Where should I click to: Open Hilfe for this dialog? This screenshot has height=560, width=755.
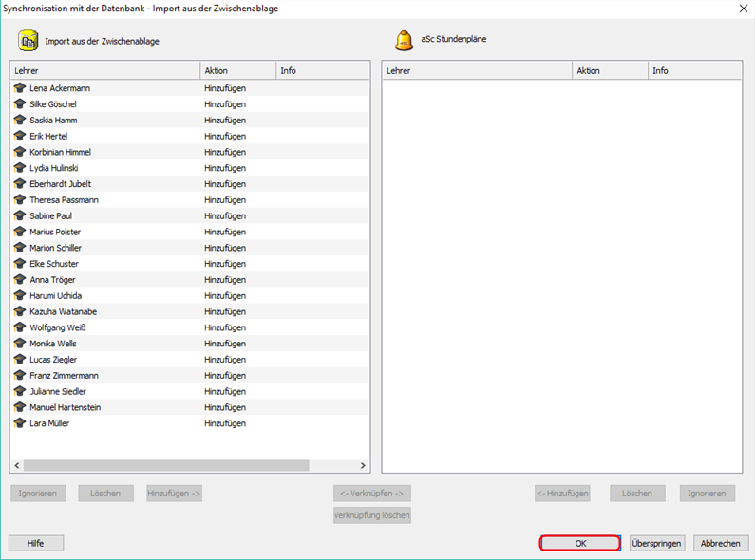click(x=36, y=543)
